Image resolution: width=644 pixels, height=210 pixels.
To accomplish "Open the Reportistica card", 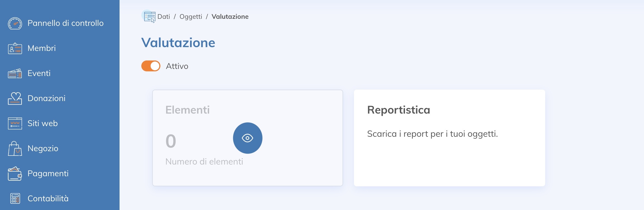I will [449, 138].
